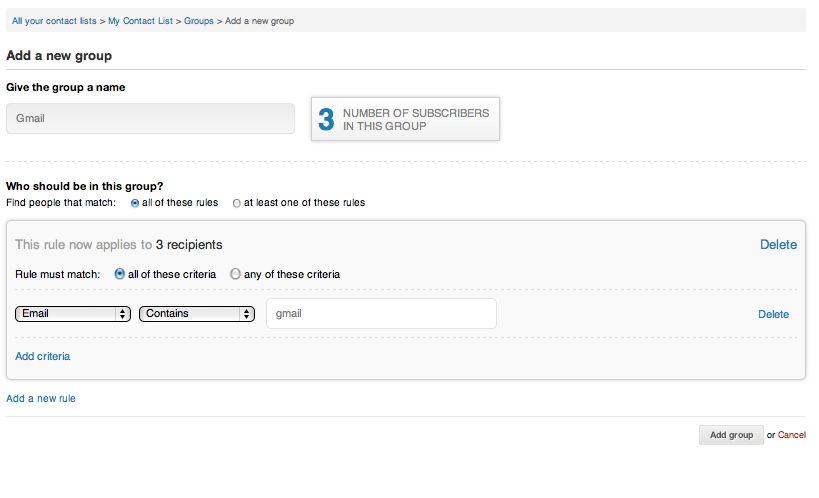Open the 'All your contact lists' breadcrumb
This screenshot has width=819, height=498.
click(x=54, y=21)
